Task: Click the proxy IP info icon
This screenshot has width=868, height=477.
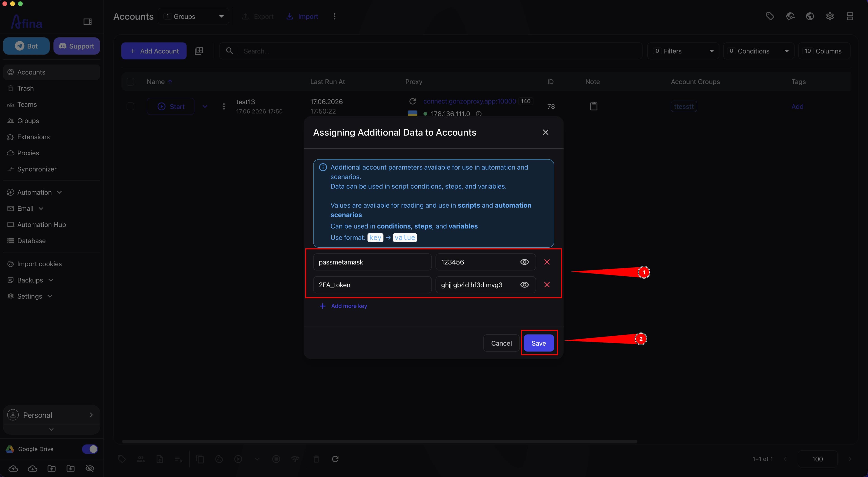Action: (x=479, y=114)
